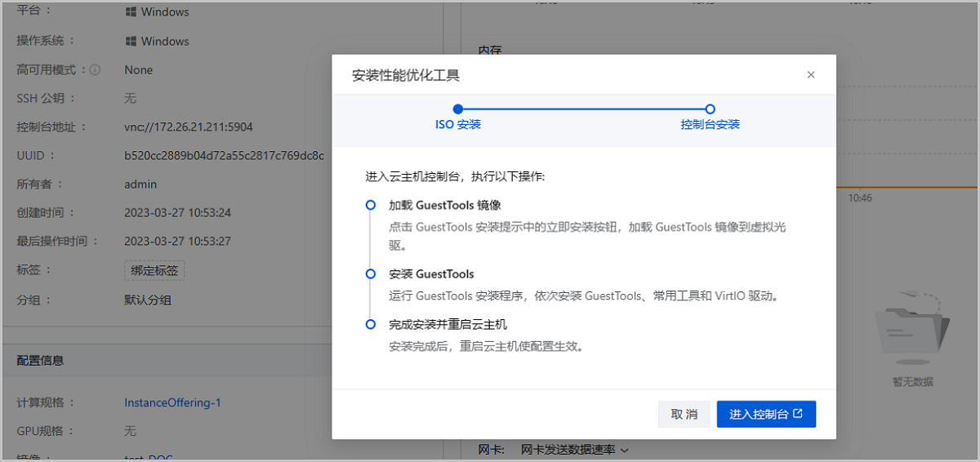Click the VNC console address text
This screenshot has height=462, width=980.
(188, 127)
